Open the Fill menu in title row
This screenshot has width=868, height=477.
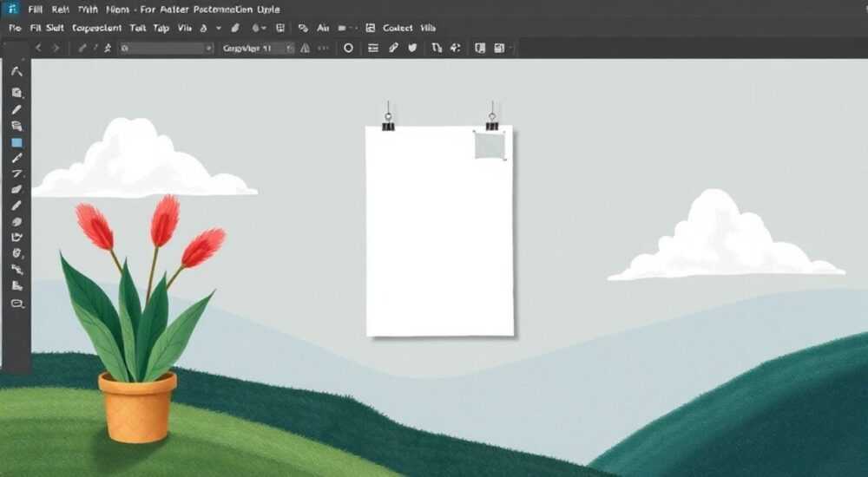35,10
